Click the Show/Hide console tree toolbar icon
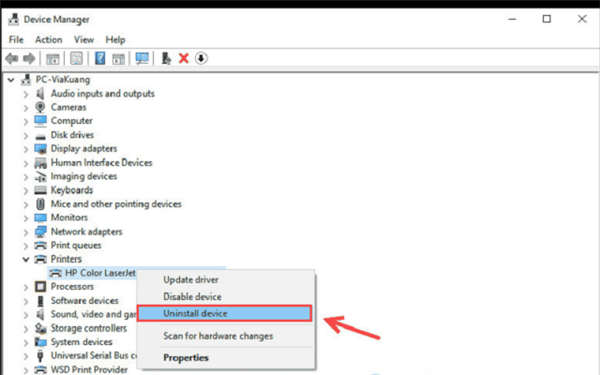This screenshot has height=375, width=600. (x=53, y=59)
